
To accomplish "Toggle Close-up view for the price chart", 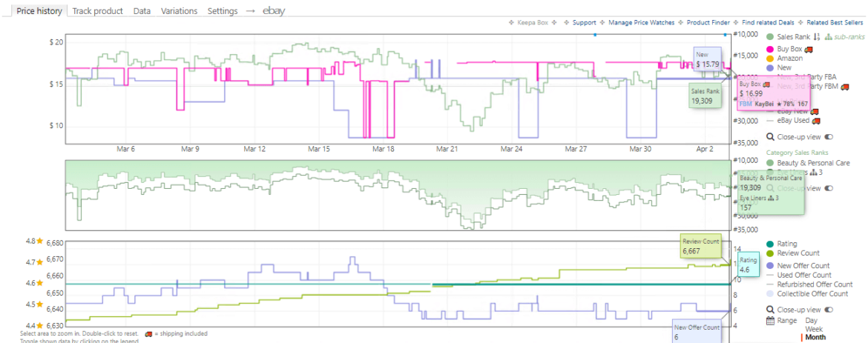I will (x=829, y=137).
